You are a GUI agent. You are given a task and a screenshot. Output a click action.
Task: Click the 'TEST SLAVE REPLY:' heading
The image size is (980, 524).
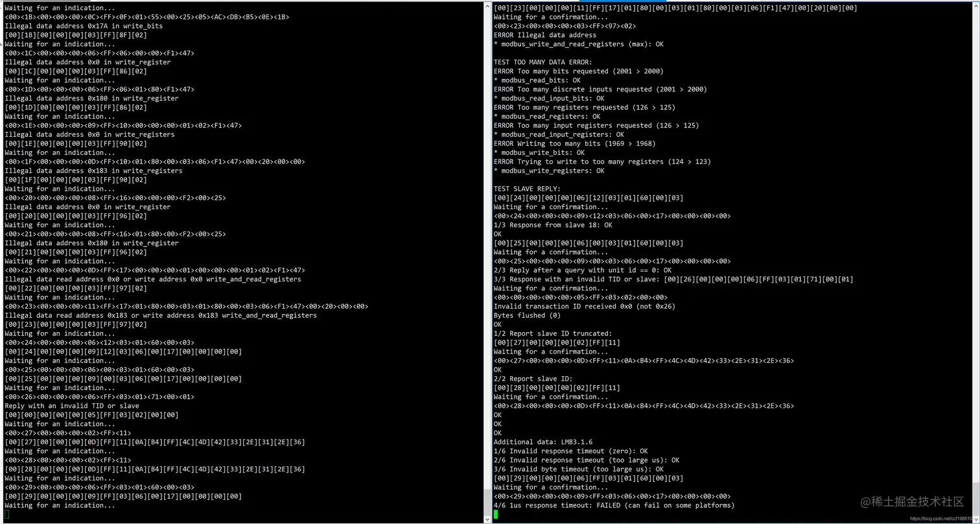pyautogui.click(x=528, y=189)
